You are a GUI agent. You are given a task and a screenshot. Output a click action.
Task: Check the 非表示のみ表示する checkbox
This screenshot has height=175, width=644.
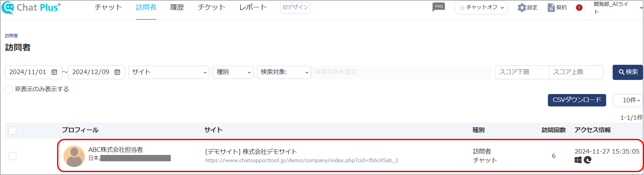9,89
